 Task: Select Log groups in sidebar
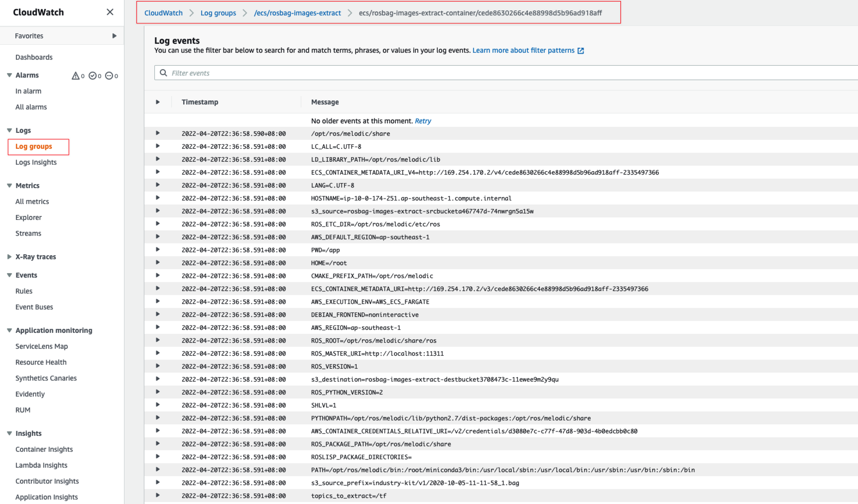[x=34, y=147]
